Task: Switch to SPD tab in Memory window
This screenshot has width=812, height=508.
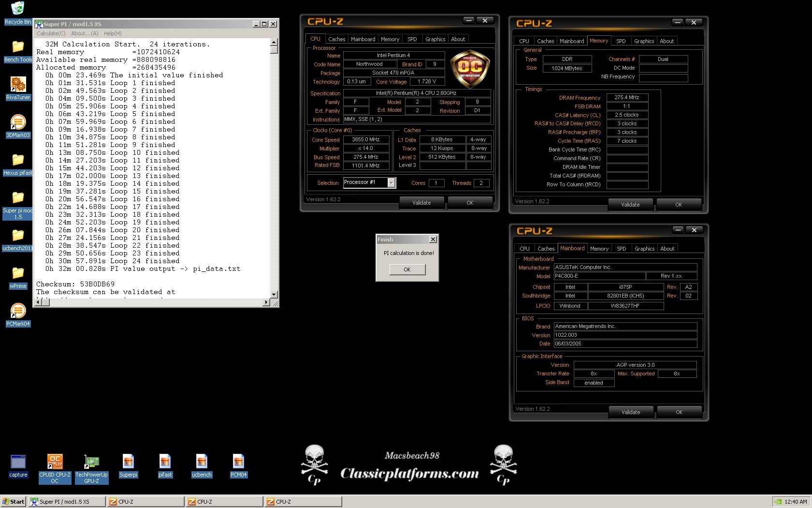Action: 621,41
